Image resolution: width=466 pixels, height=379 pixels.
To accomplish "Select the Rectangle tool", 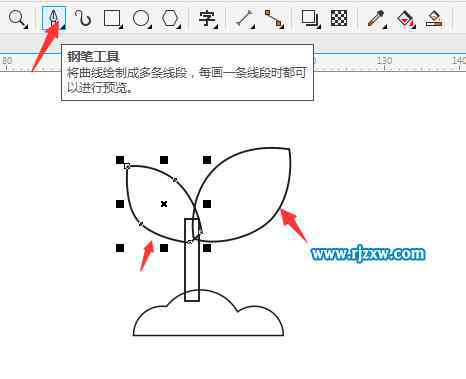I will click(112, 18).
